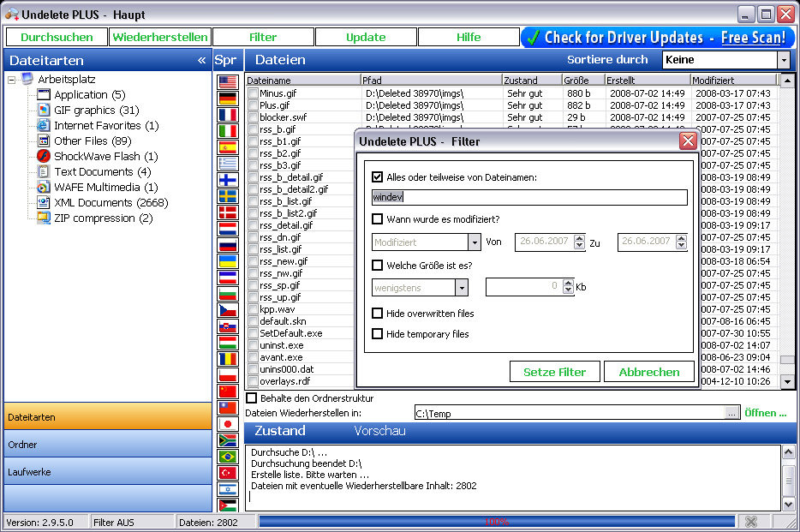
Task: Click the file list scrollbar down arrow
Action: tap(788, 381)
